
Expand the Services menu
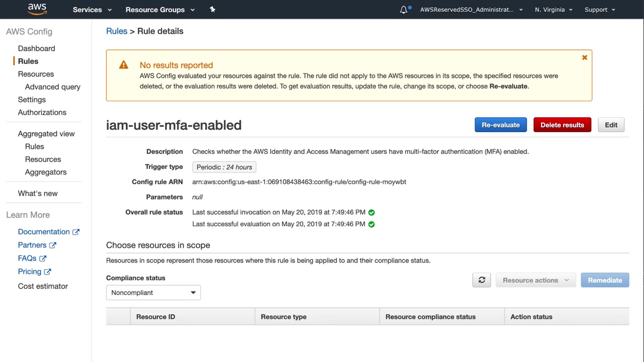(92, 10)
